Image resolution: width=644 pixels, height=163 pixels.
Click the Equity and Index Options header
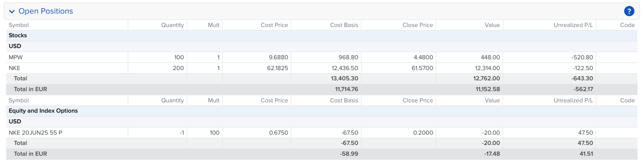(x=43, y=111)
